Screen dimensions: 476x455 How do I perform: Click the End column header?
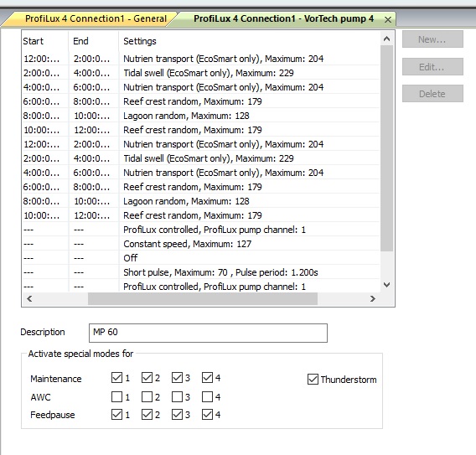[x=94, y=41]
